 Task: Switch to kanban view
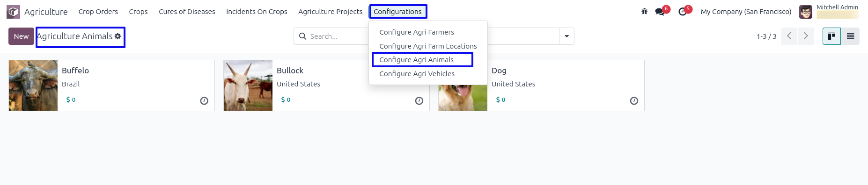click(831, 36)
